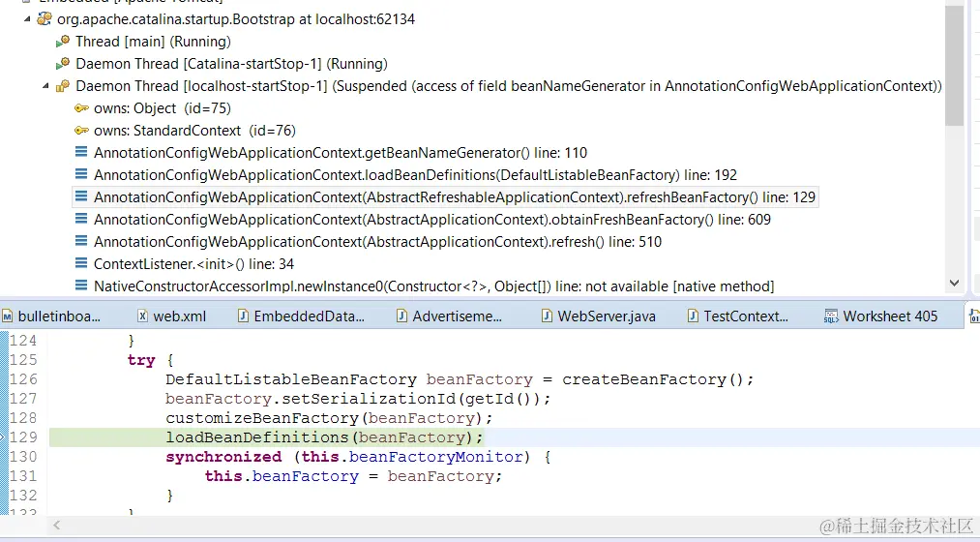Switch to the WebServer.java tab
The height and width of the screenshot is (542, 980).
pyautogui.click(x=607, y=316)
